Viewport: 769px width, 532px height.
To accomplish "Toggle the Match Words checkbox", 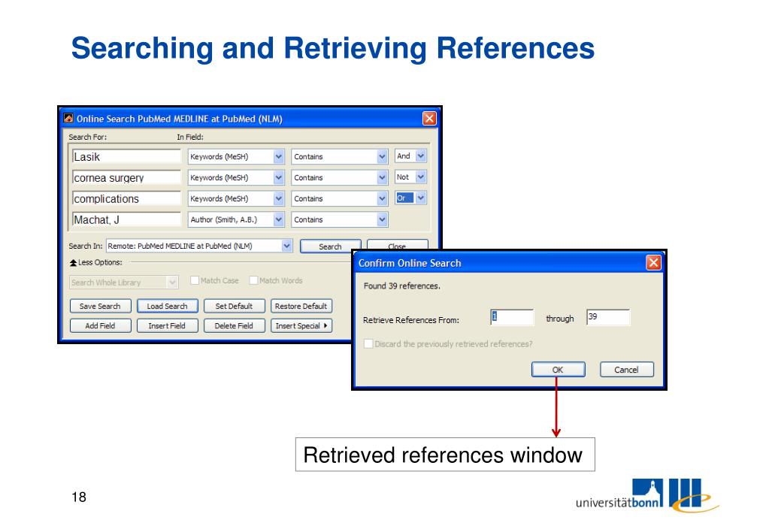I will coord(253,280).
